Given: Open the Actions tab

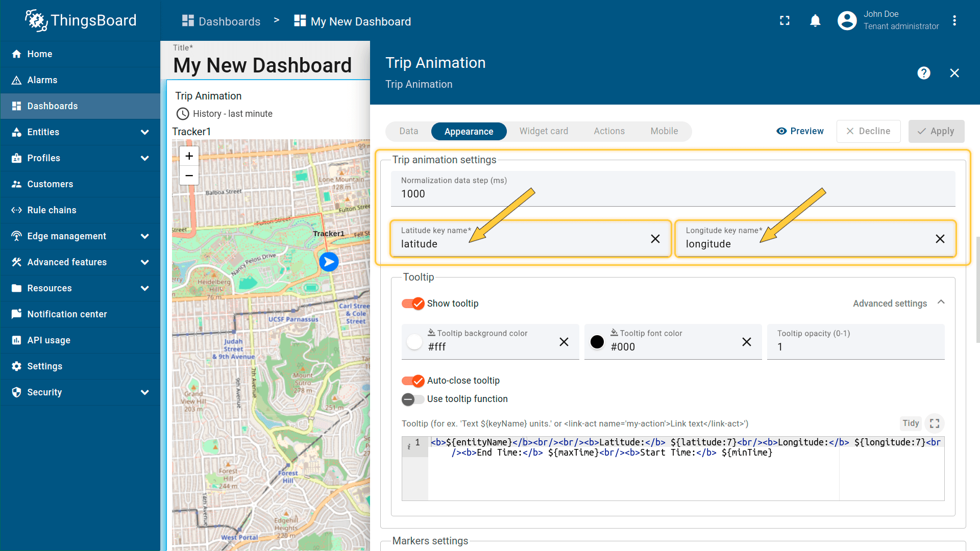Looking at the screenshot, I should [609, 131].
